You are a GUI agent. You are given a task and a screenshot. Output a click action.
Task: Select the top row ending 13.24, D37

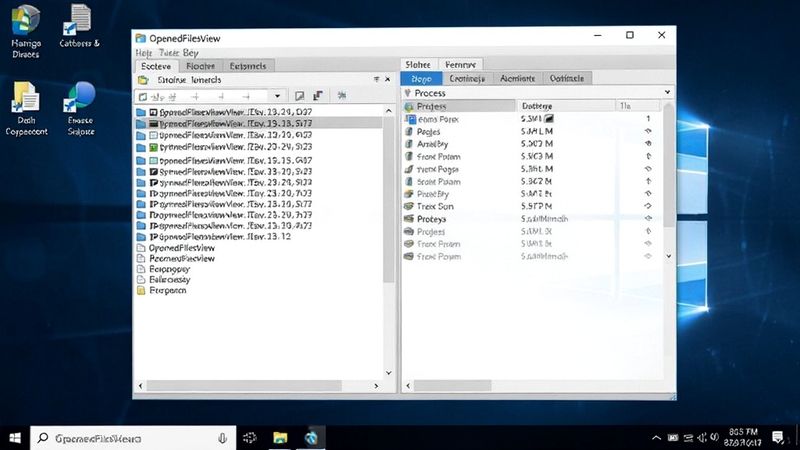pos(258,112)
